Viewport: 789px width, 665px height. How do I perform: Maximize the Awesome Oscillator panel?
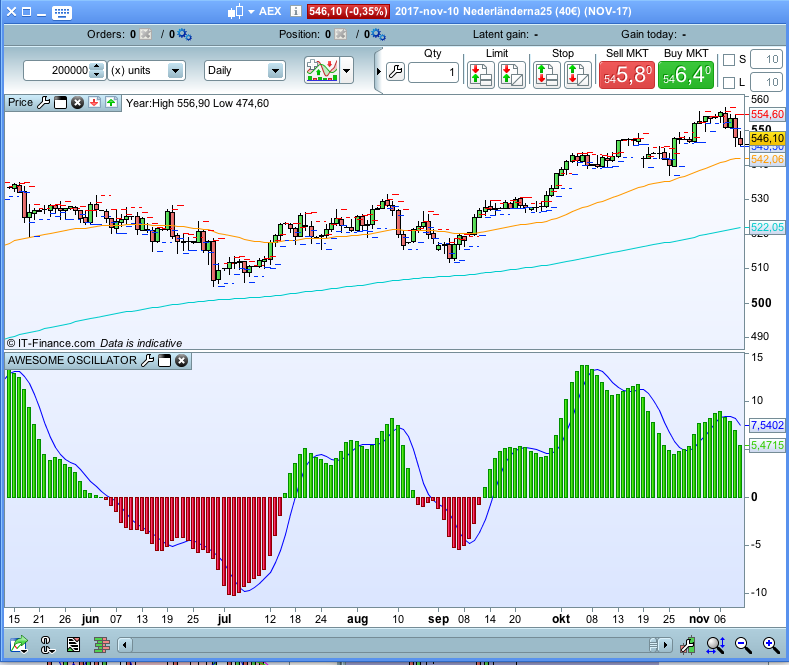click(x=165, y=361)
